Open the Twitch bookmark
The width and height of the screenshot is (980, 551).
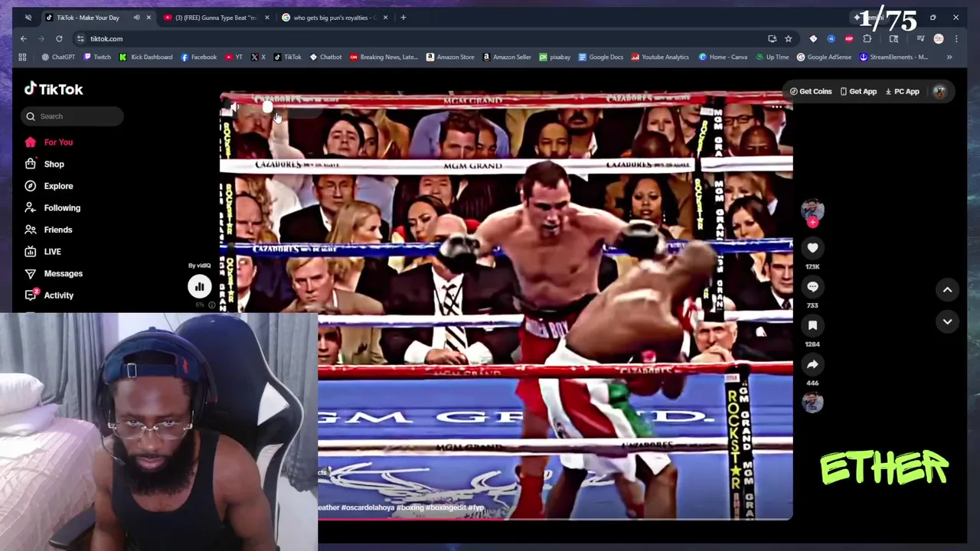[x=96, y=57]
